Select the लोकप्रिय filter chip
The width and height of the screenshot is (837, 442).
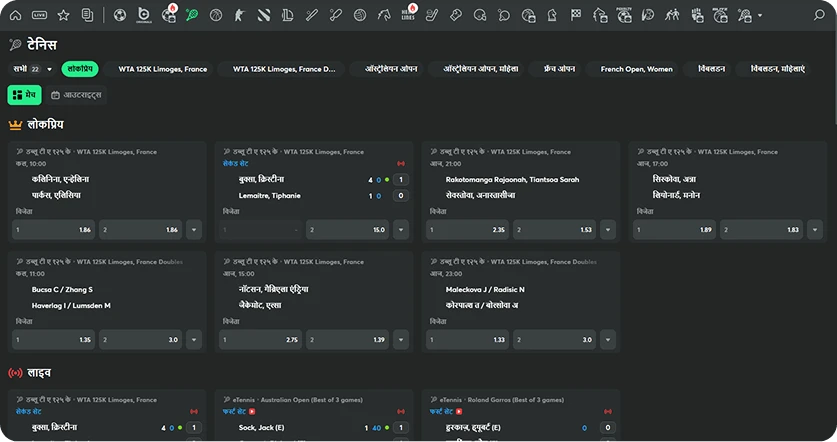pos(79,69)
